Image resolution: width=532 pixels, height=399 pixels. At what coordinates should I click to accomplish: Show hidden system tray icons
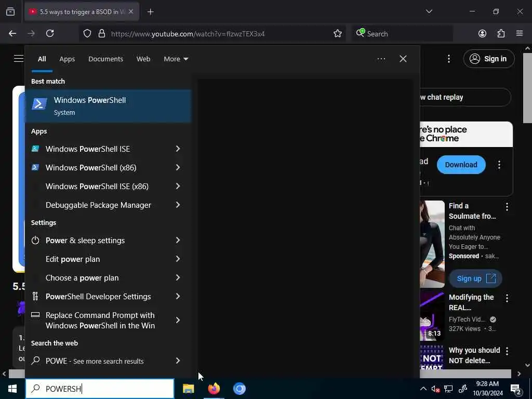click(x=423, y=389)
